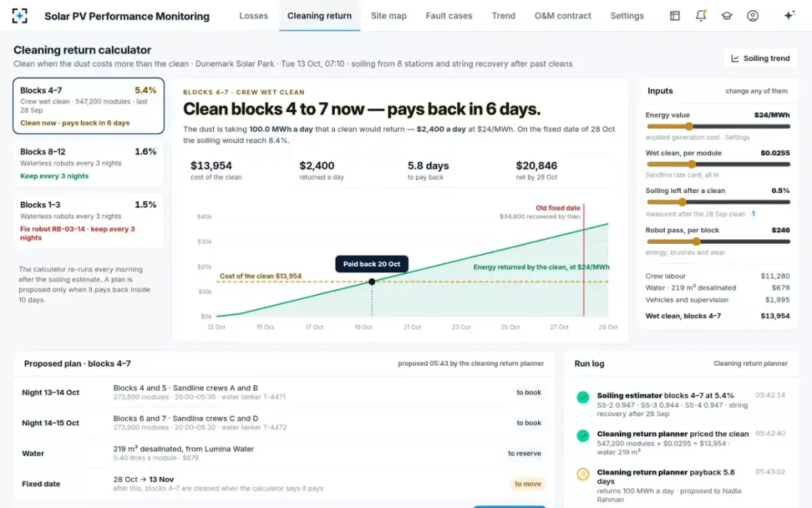812x508 pixels.
Task: Click the 'Cleaning return planner' run log header label
Action: (x=750, y=364)
